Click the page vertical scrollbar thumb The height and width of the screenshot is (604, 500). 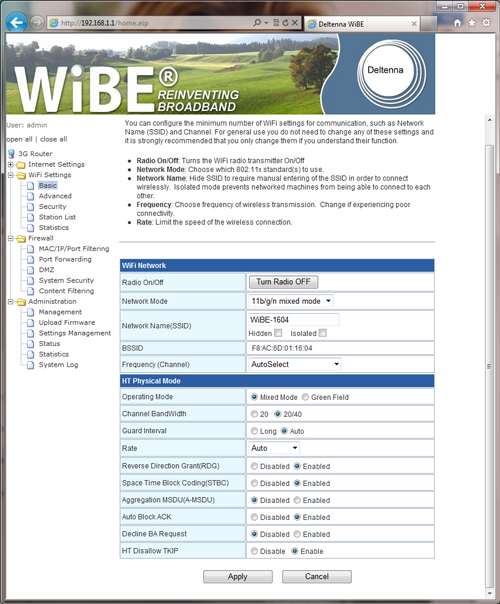coord(489,366)
